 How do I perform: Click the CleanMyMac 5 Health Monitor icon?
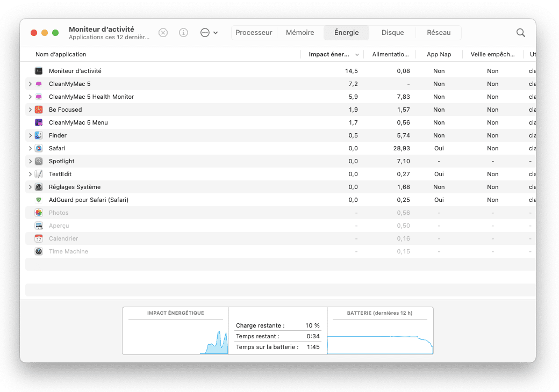click(39, 97)
